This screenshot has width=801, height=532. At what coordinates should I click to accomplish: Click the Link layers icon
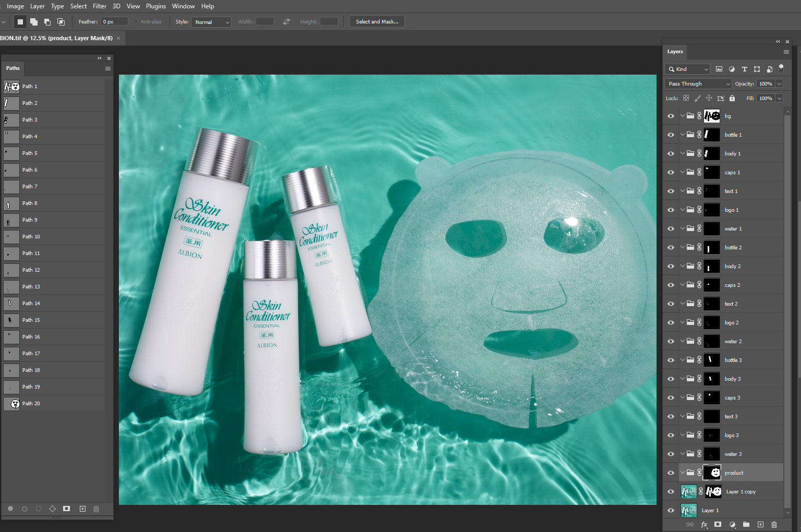coord(689,524)
